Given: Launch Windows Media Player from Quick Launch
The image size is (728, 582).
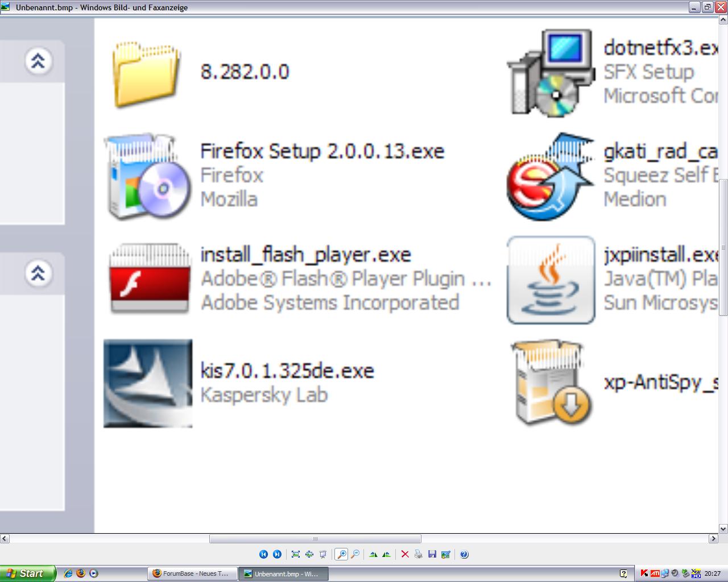Looking at the screenshot, I should click(94, 573).
